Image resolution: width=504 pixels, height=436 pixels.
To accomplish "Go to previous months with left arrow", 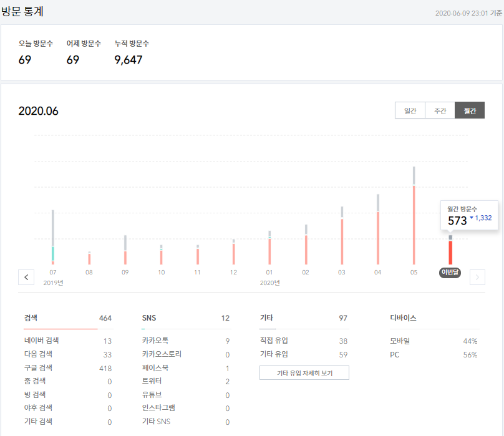I will click(26, 277).
